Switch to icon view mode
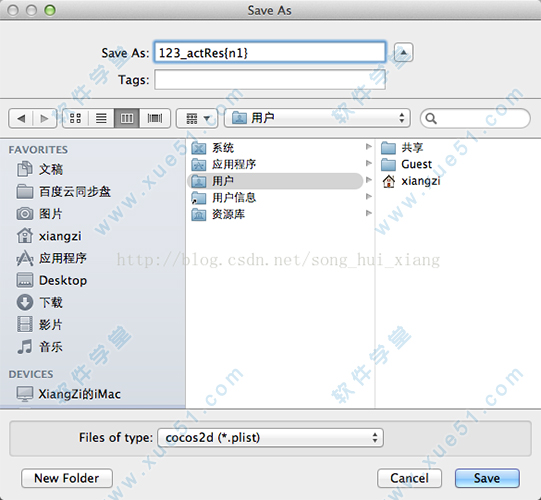 (76, 118)
